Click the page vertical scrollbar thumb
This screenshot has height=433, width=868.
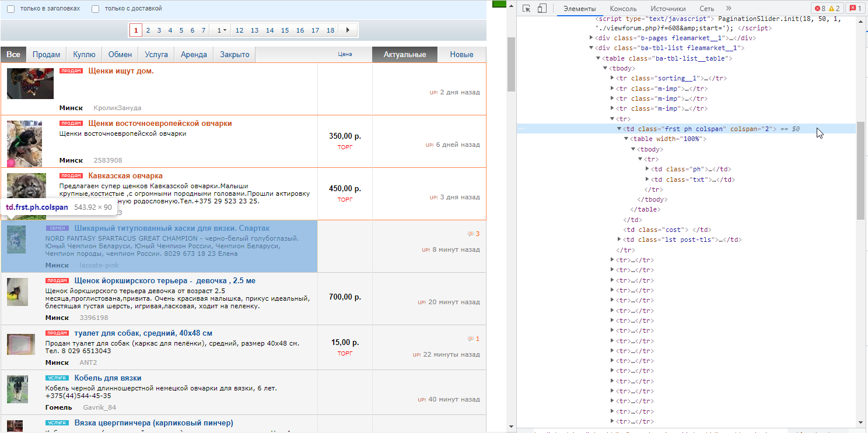[512, 64]
